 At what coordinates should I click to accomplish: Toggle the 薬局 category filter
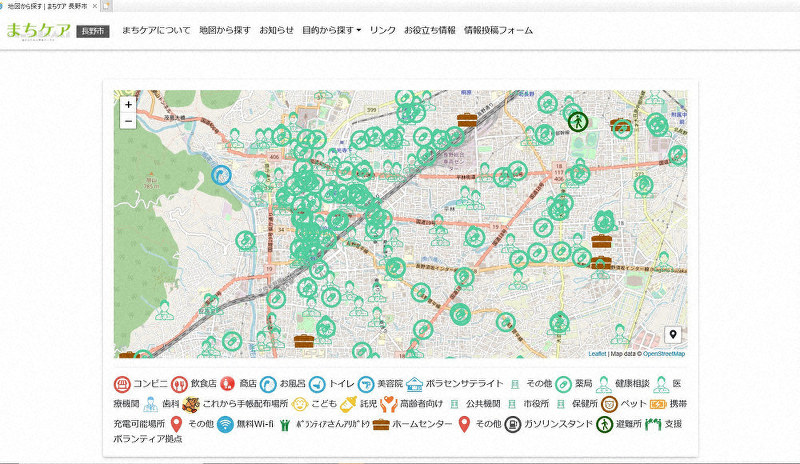(564, 383)
